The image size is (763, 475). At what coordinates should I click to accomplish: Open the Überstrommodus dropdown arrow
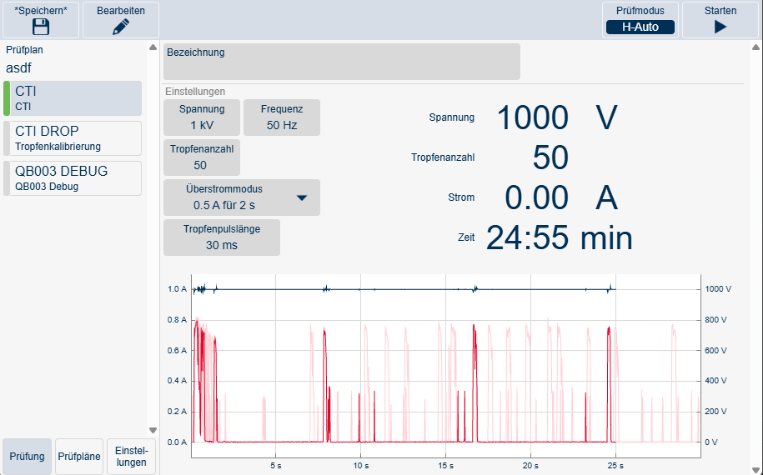click(x=302, y=198)
